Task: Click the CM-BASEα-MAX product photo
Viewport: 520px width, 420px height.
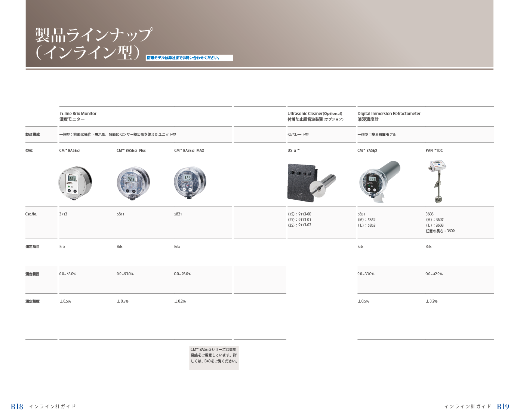Action: pyautogui.click(x=190, y=182)
